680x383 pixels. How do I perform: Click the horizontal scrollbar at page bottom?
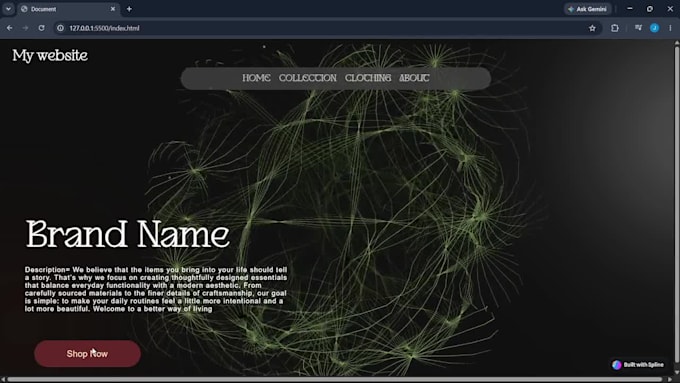(335, 380)
